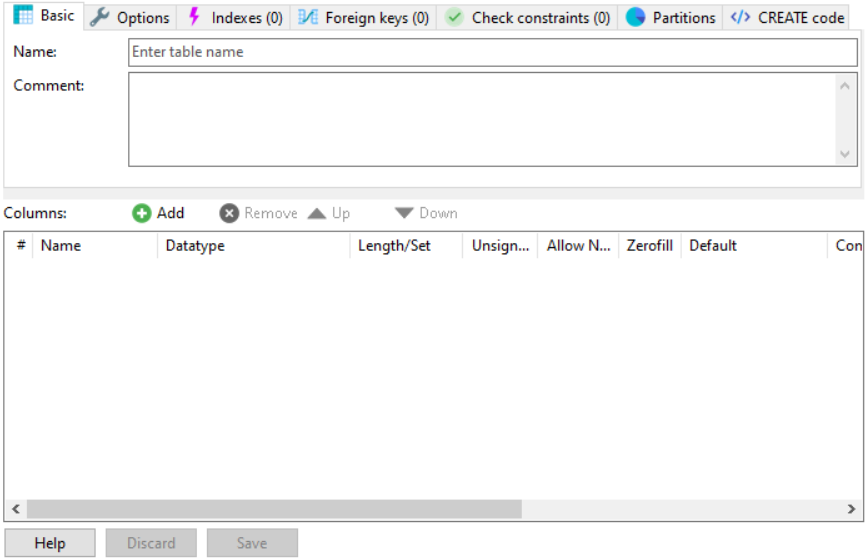The image size is (866, 558).
Task: Open the Foreign keys (0) tab
Action: 363,18
